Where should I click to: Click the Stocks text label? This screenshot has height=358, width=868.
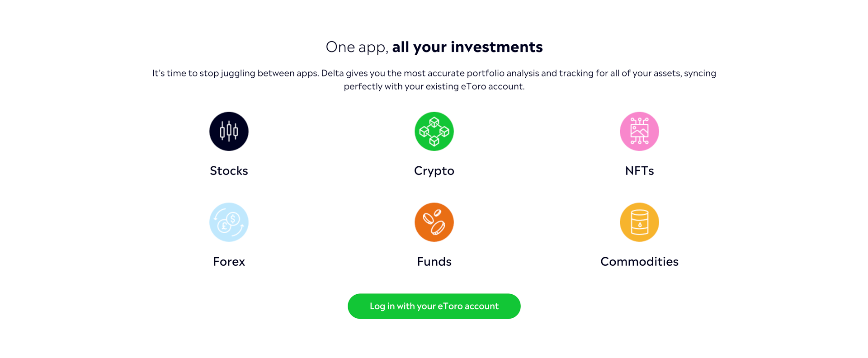[229, 170]
